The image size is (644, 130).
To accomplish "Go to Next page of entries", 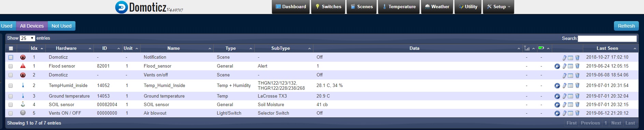I will pyautogui.click(x=616, y=123).
